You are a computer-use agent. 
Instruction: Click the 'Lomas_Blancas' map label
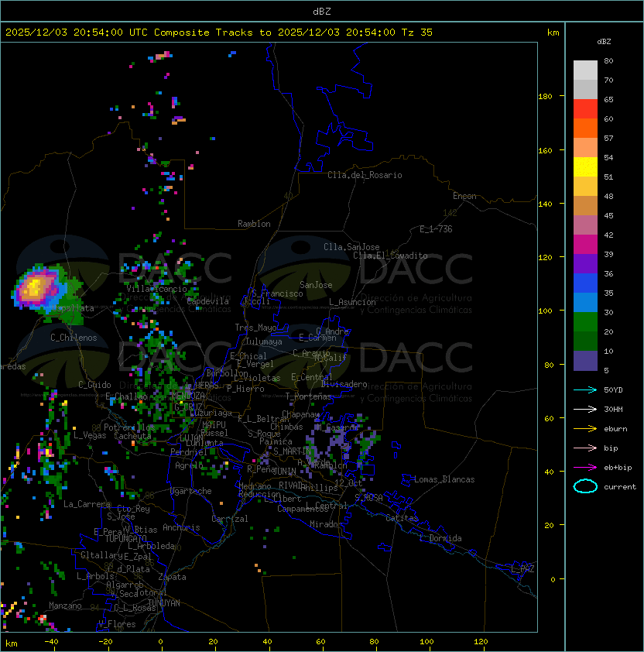[x=444, y=479]
